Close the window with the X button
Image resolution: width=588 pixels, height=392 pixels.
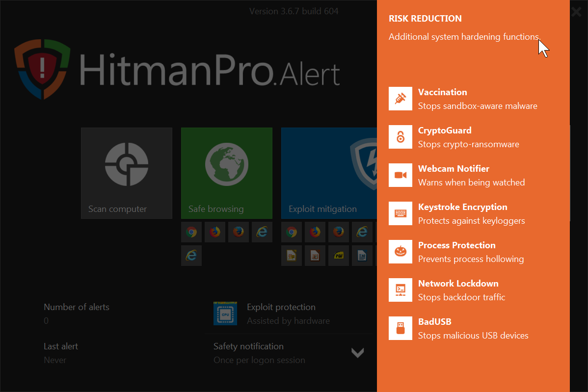577,12
